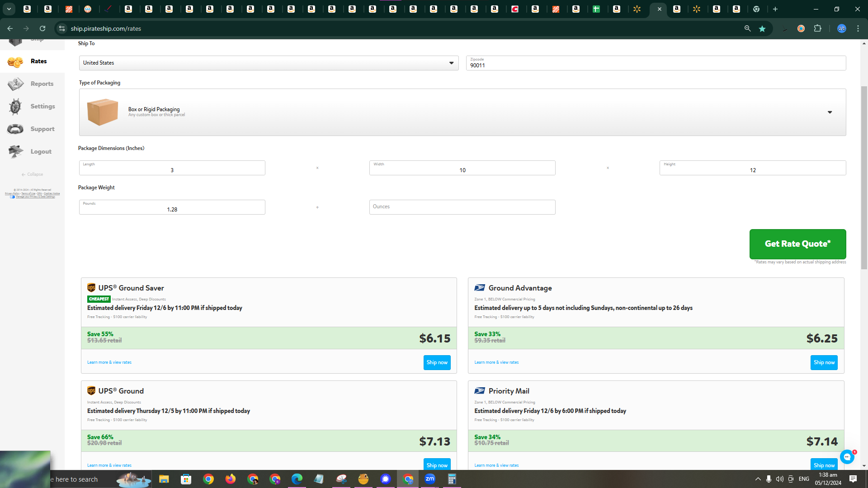Go back to the previous page
This screenshot has height=488, width=868.
[10, 28]
